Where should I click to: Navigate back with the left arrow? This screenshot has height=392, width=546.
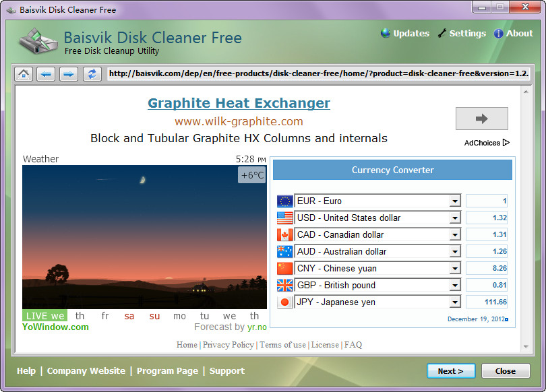pos(46,73)
